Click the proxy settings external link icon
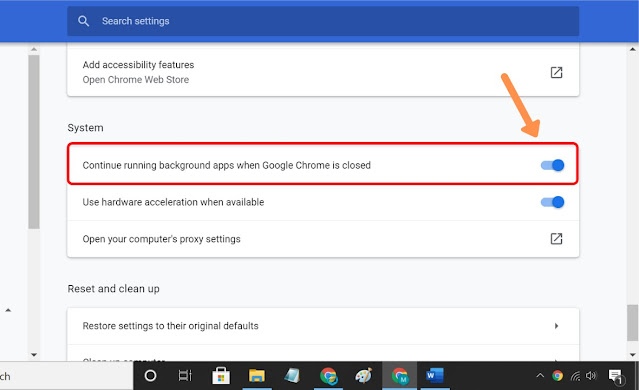 click(556, 238)
